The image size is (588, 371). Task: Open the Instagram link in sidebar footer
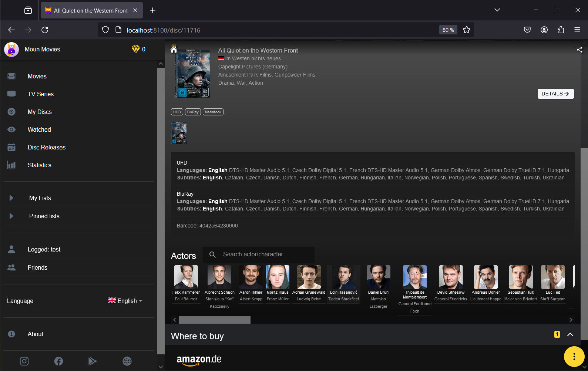[24, 361]
